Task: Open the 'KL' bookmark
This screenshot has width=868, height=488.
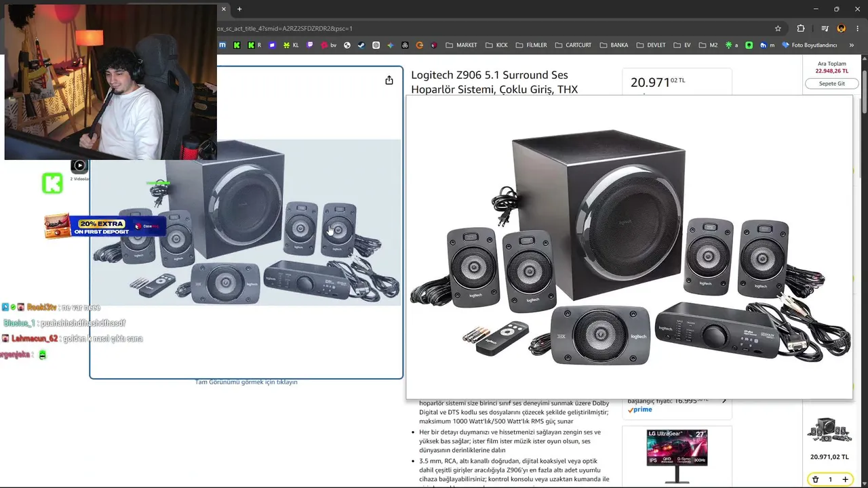Action: [292, 45]
